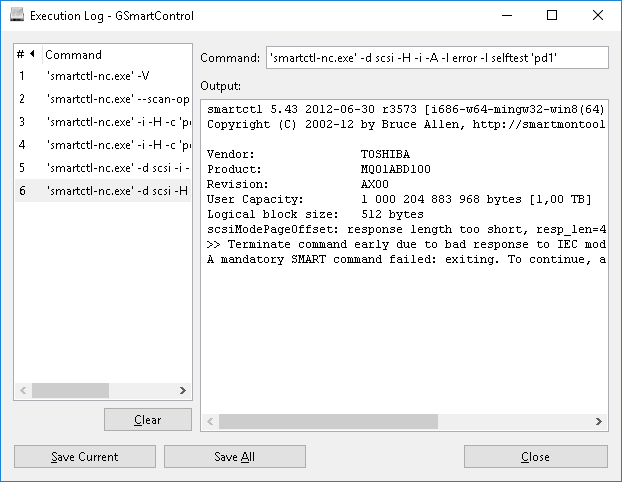Sort by the # column header
The height and width of the screenshot is (482, 622).
(27, 54)
